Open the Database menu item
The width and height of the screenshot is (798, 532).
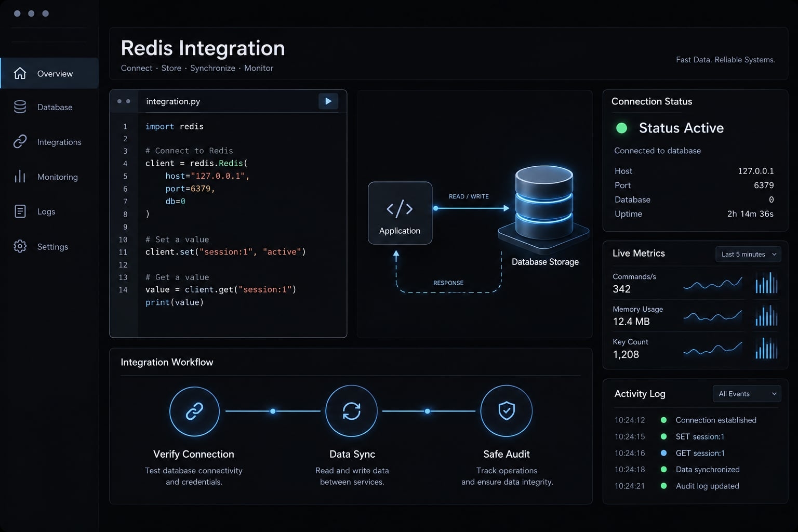tap(49, 107)
